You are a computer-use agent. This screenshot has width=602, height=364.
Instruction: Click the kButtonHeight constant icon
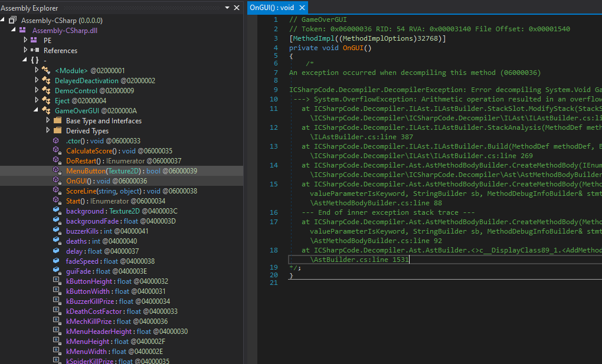(57, 281)
